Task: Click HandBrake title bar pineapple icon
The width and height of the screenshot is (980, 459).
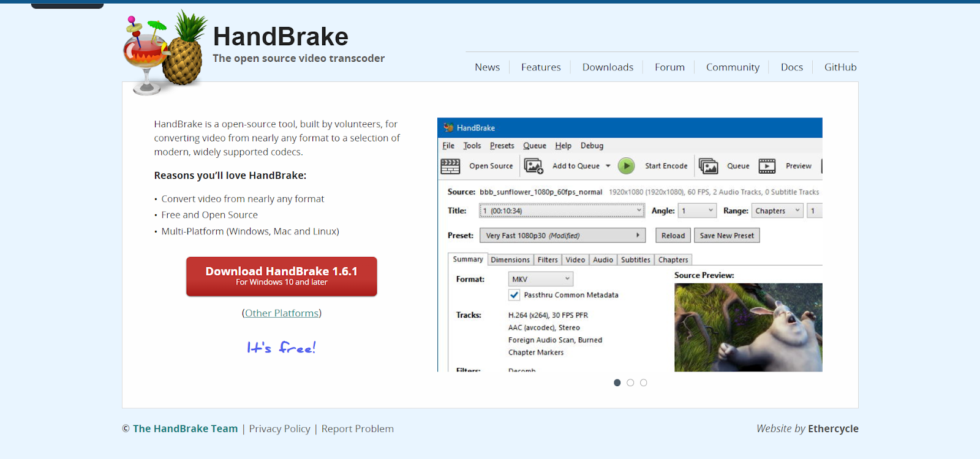Action: pyautogui.click(x=448, y=127)
